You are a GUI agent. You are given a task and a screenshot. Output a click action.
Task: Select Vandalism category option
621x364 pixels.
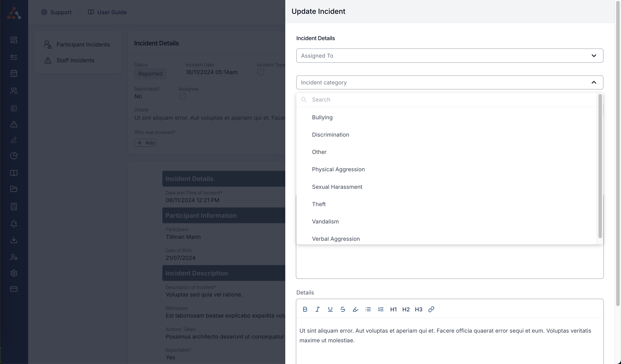(x=446, y=222)
